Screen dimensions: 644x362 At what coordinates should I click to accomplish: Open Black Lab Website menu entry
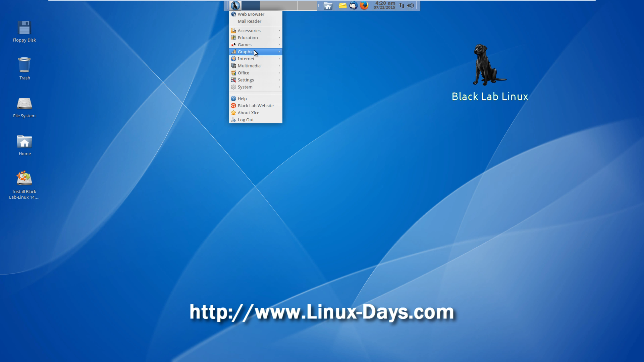[x=256, y=106]
